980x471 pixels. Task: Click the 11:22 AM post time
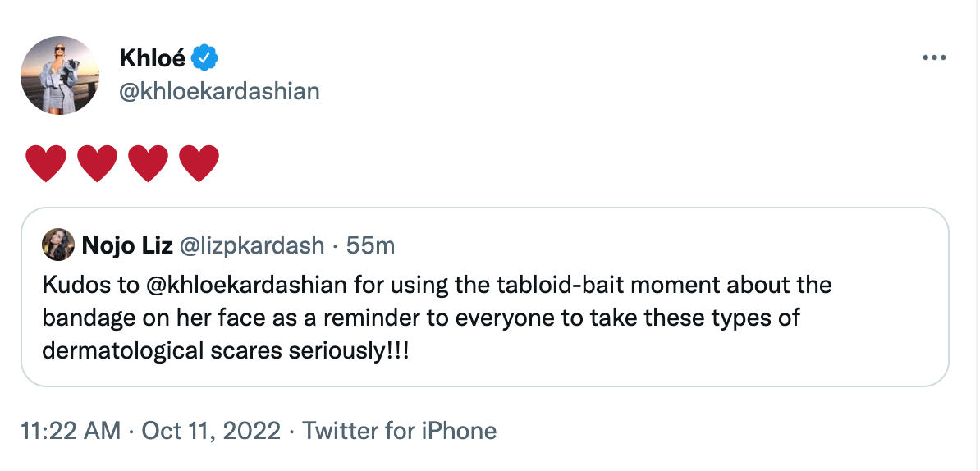(x=71, y=430)
